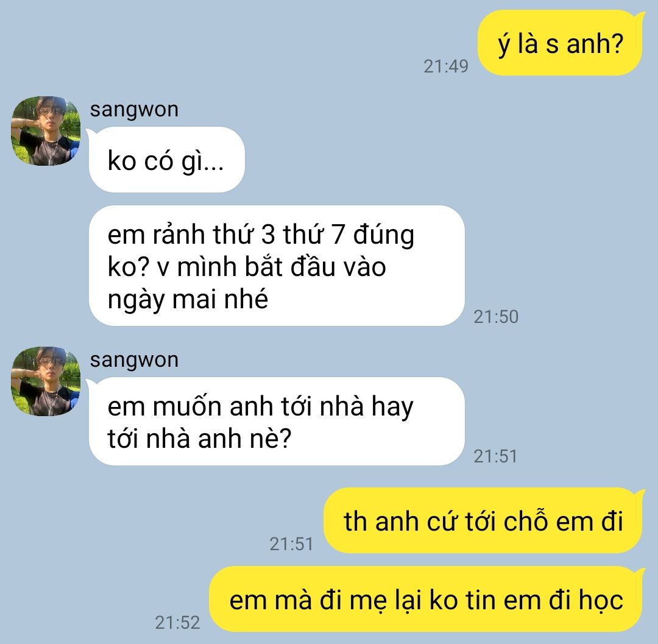Image resolution: width=658 pixels, height=644 pixels.
Task: Click the 21:49 timestamp
Action: 445,66
